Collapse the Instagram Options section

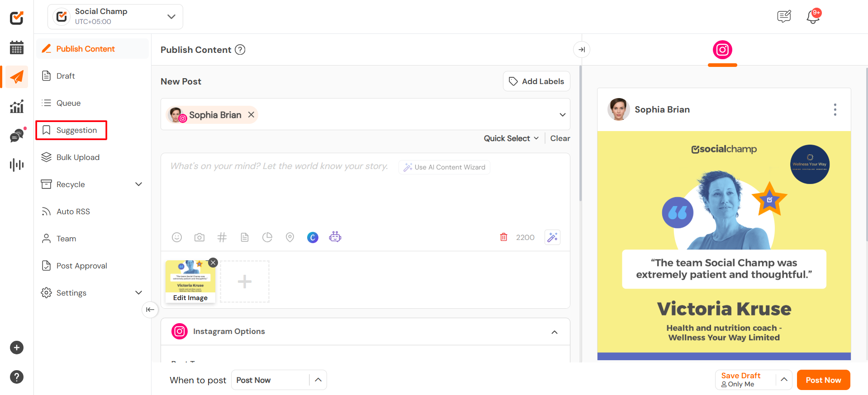click(555, 332)
